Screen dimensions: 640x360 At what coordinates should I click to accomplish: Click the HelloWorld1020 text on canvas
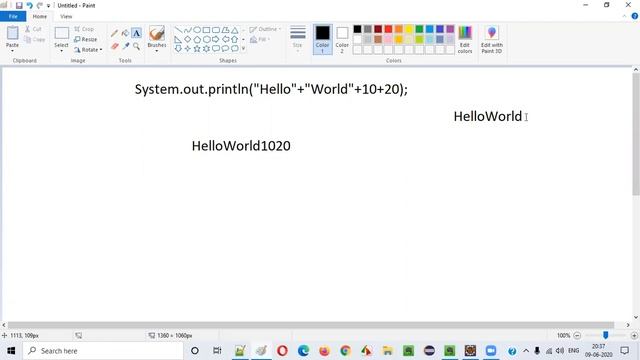(241, 146)
